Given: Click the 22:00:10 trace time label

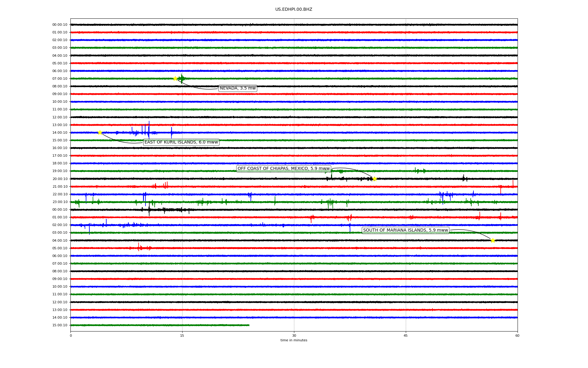Looking at the screenshot, I should click(x=60, y=194).
